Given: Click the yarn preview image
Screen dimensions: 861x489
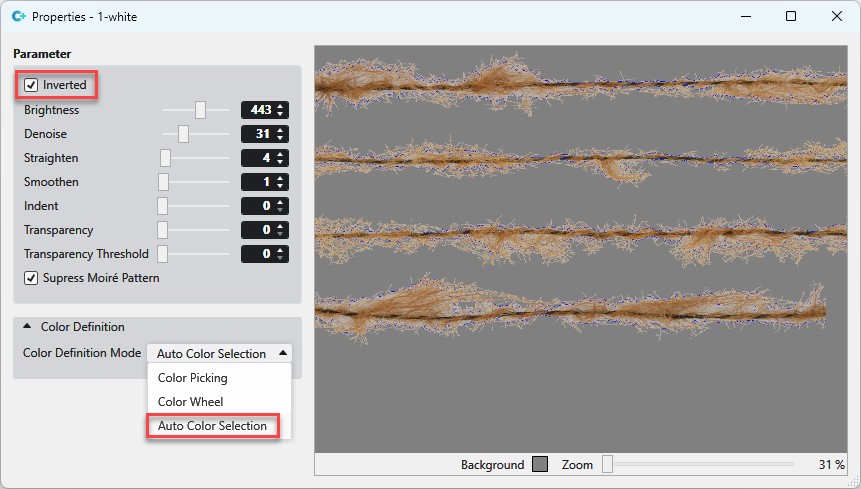Looking at the screenshot, I should [x=580, y=240].
